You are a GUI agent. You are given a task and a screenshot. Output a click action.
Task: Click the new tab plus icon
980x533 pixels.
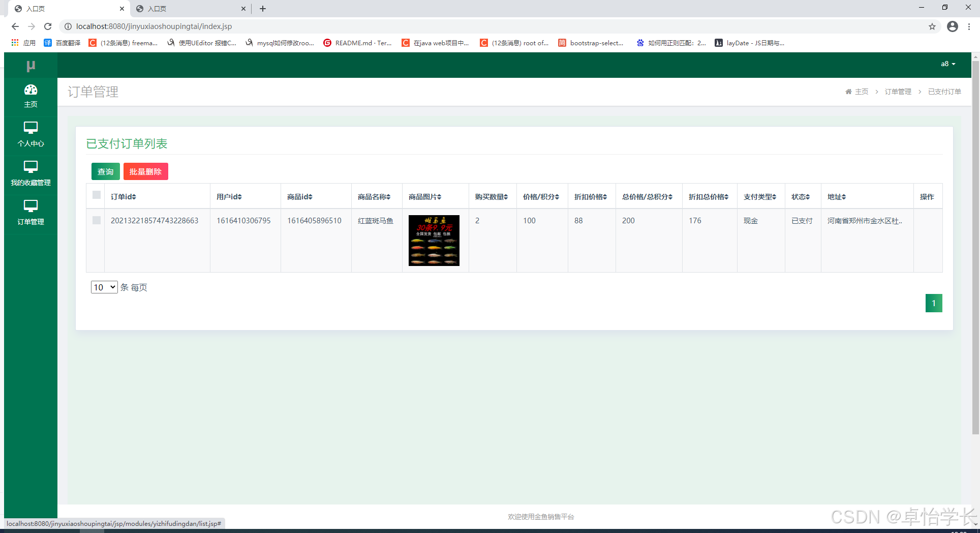click(263, 9)
